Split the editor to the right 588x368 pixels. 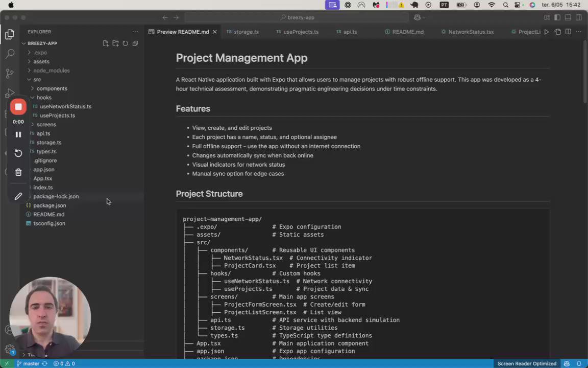568,32
